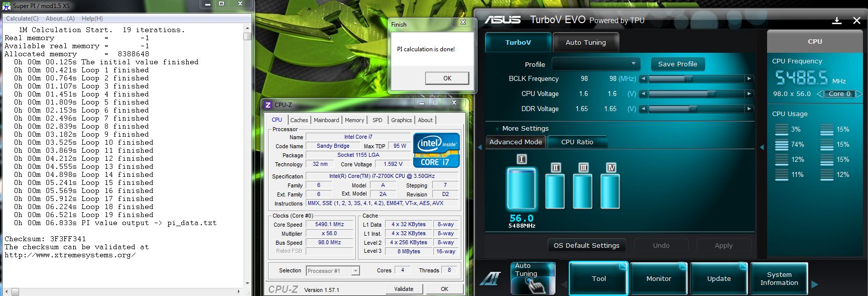
Task: Show next AI Suite menu items with right arrow
Action: 815,284
